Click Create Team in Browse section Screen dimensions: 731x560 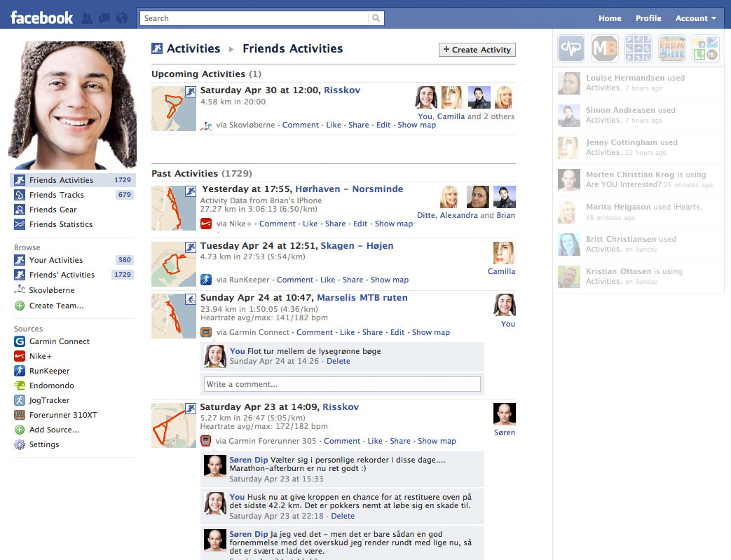pyautogui.click(x=56, y=306)
